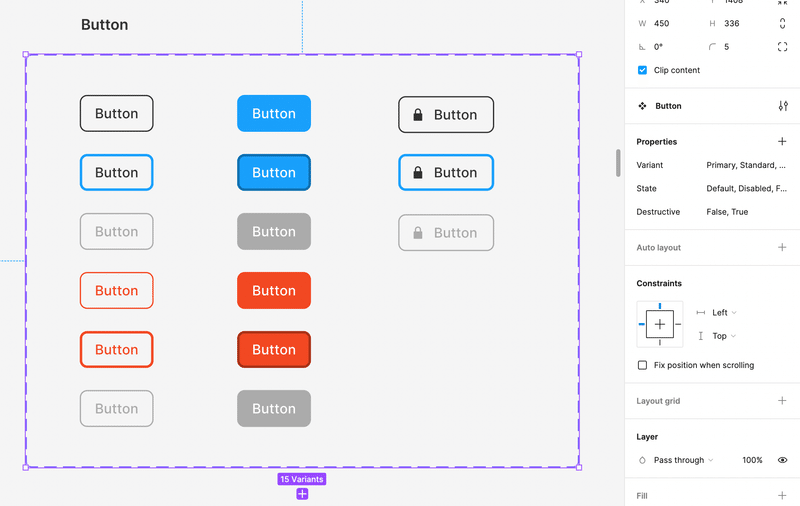The height and width of the screenshot is (506, 800).
Task: Click the corner radius icon
Action: 712,46
